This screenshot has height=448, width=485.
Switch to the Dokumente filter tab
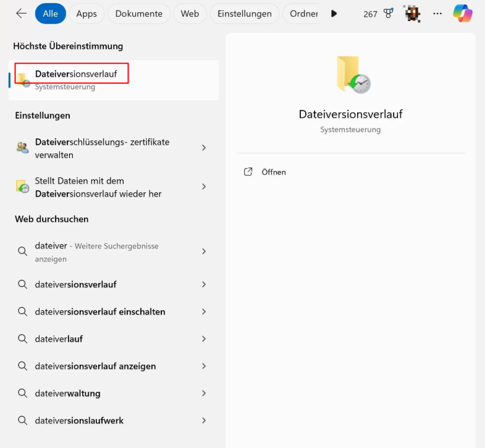point(138,14)
